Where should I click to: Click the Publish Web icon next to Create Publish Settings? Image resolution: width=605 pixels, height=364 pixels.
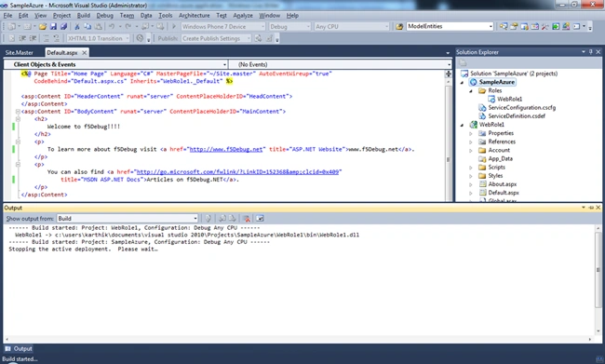[x=258, y=38]
